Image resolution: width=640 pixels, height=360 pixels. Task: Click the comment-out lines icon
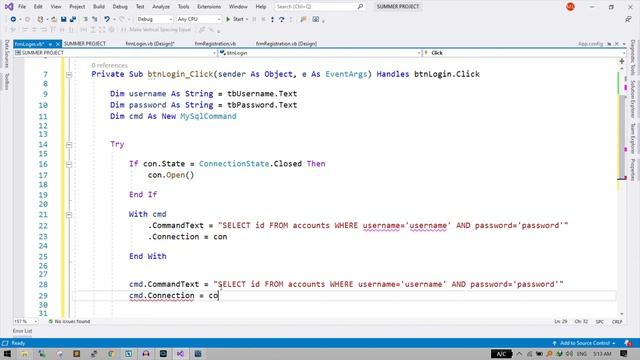tap(85, 19)
